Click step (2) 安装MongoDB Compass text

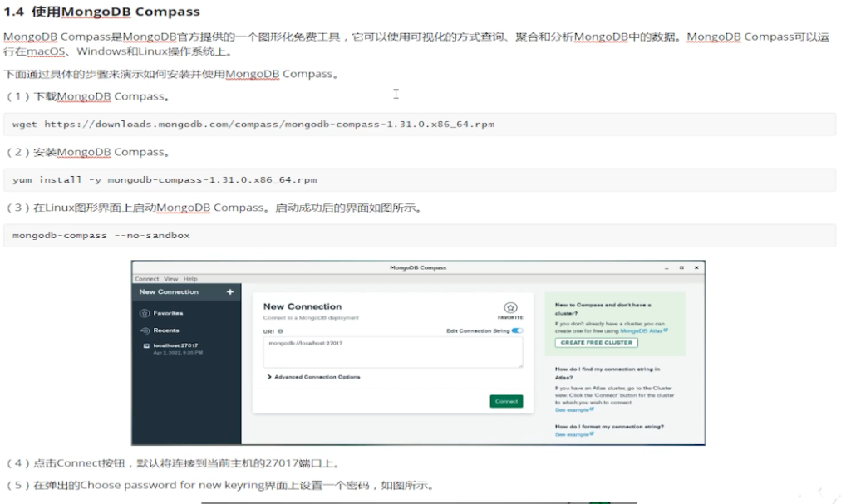point(89,153)
